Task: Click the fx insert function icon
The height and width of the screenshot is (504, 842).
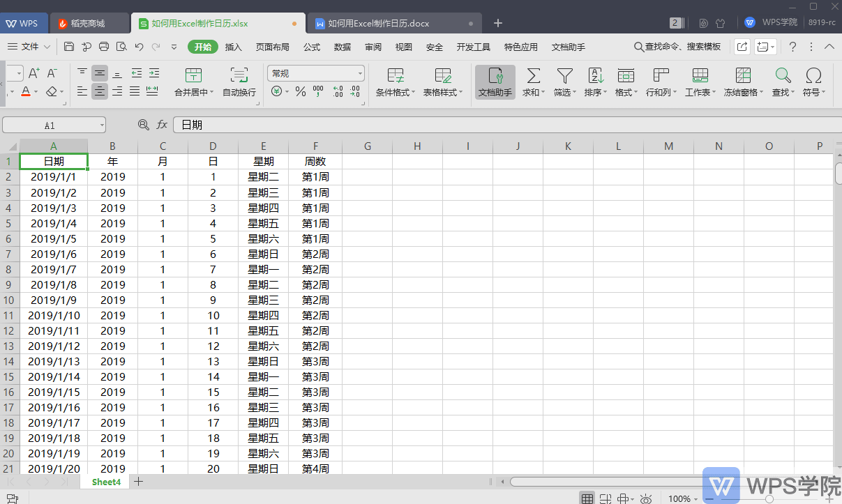Action: coord(162,125)
